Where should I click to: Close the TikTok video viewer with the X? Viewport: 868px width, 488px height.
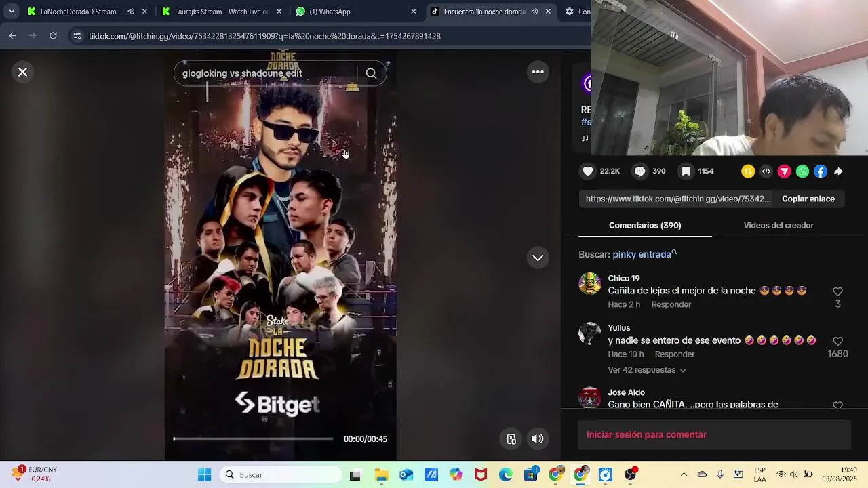coord(22,72)
